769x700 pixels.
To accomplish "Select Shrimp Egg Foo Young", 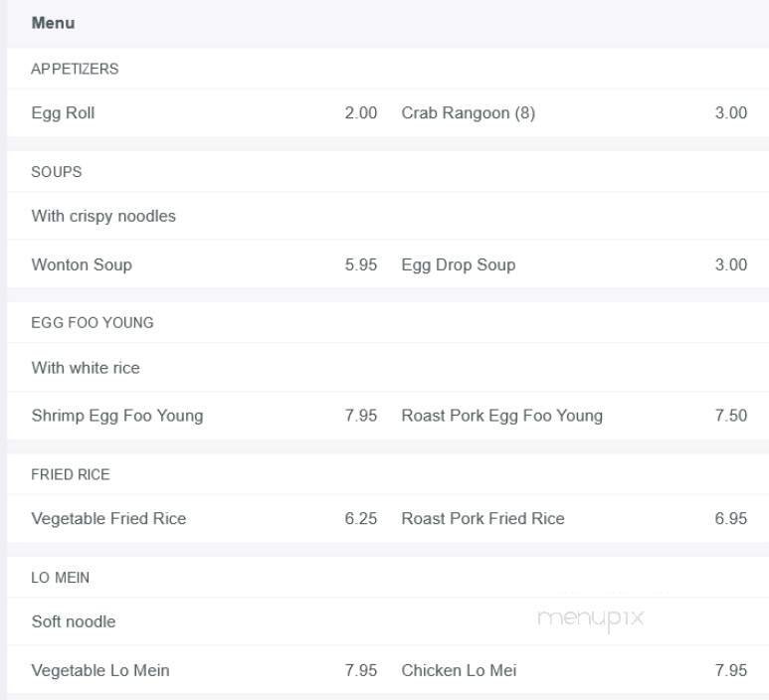I will (116, 416).
